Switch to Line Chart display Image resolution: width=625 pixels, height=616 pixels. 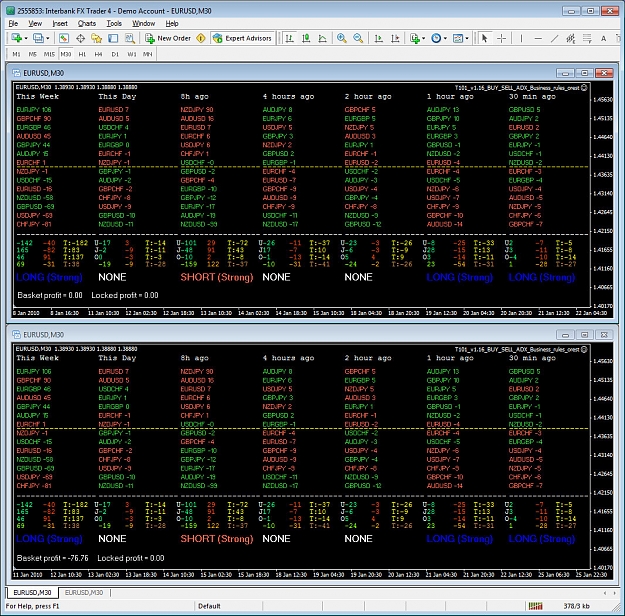pyautogui.click(x=322, y=38)
